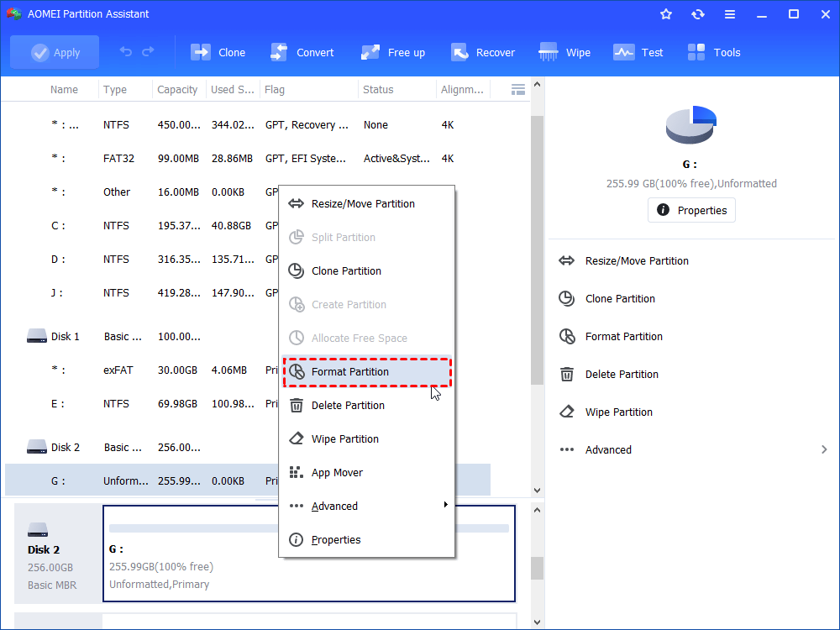Select the exFAT 30.00GB partition row

(x=248, y=370)
